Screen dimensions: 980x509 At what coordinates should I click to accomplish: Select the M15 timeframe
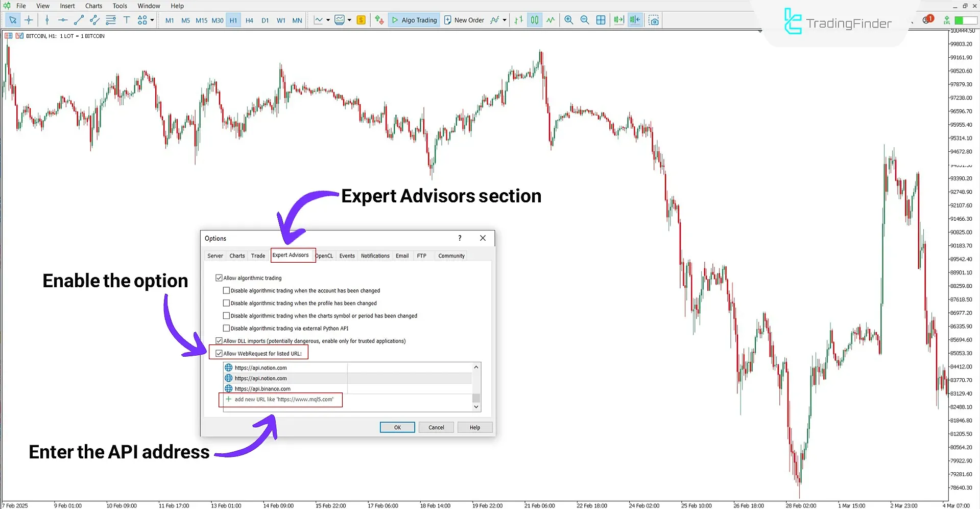[201, 20]
